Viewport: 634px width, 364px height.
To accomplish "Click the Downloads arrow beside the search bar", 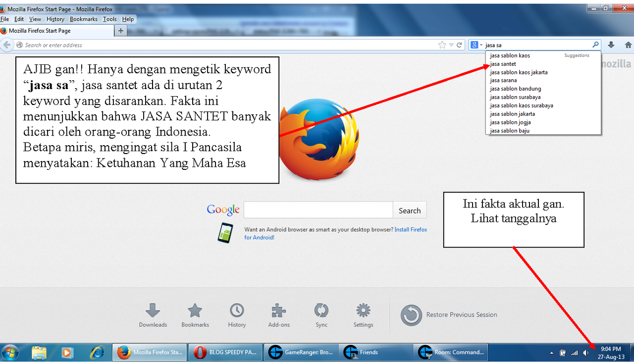I will [x=611, y=44].
